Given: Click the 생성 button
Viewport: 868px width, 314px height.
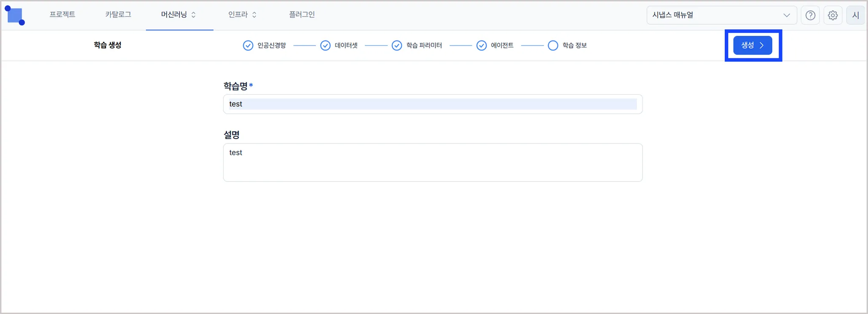Looking at the screenshot, I should 753,45.
